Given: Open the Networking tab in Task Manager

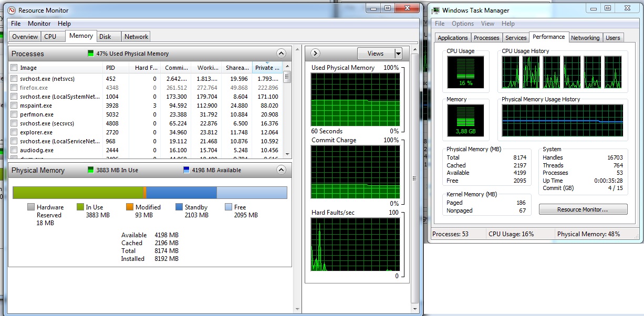Looking at the screenshot, I should coord(585,38).
